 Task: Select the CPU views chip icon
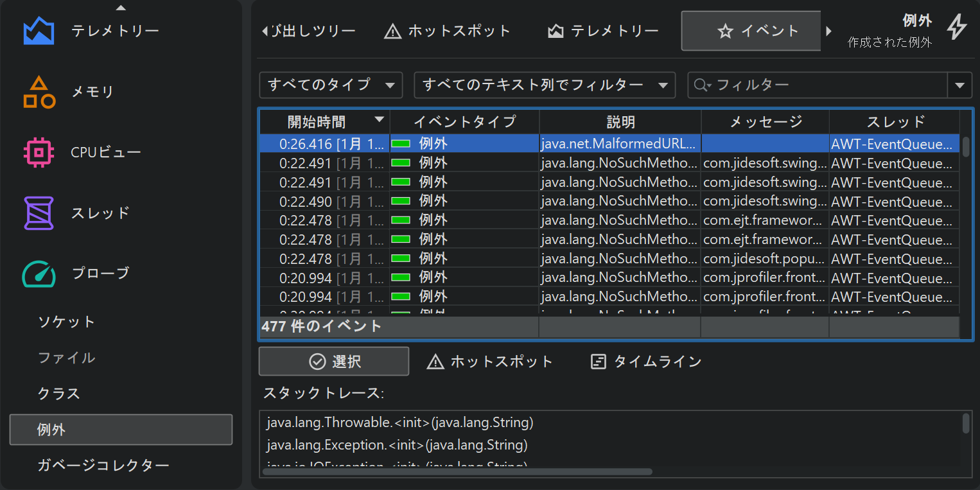[x=39, y=152]
